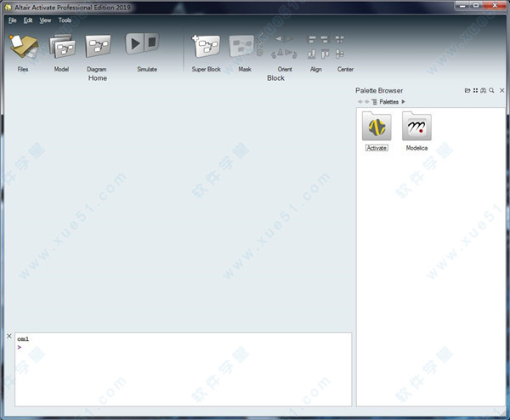Expand the Palettes breadcrumb arrow
510x420 pixels.
pos(404,102)
